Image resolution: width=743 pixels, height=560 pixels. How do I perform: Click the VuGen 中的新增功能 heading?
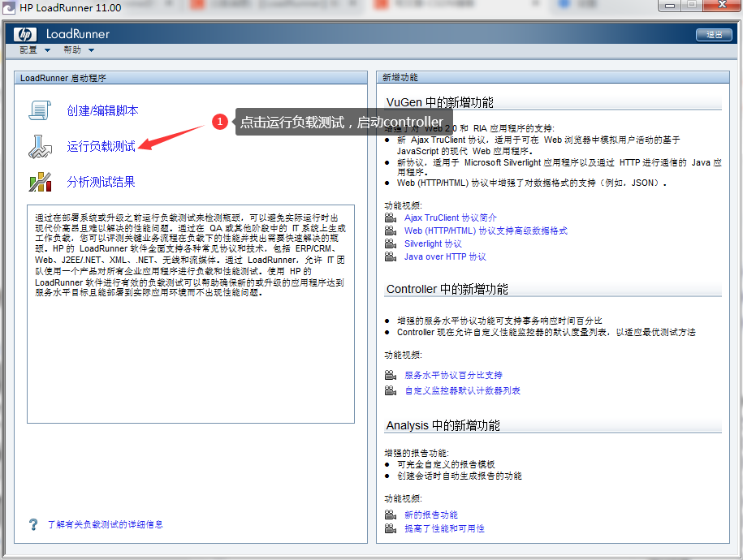440,102
